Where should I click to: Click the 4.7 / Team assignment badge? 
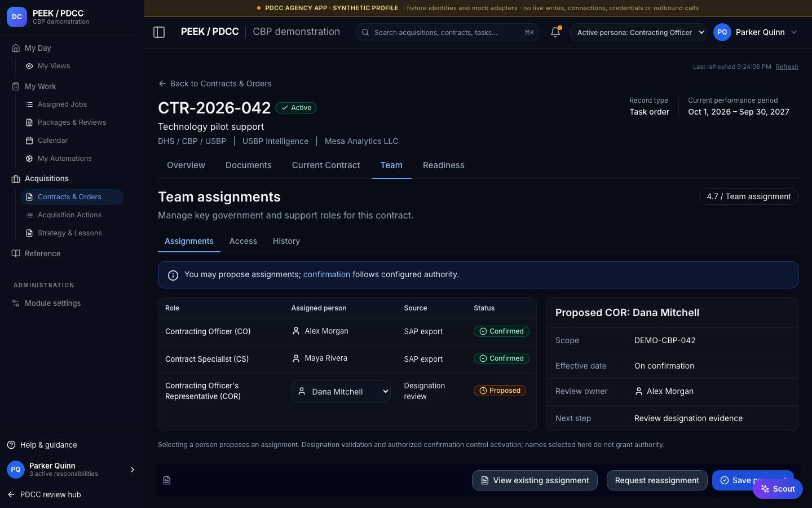[x=749, y=196]
